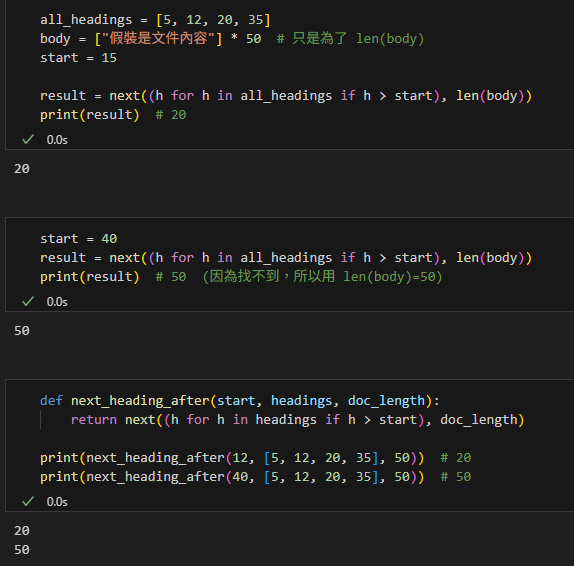This screenshot has width=574, height=566.
Task: Click the print line calling next_heading_after(12, ...)
Action: pyautogui.click(x=256, y=458)
